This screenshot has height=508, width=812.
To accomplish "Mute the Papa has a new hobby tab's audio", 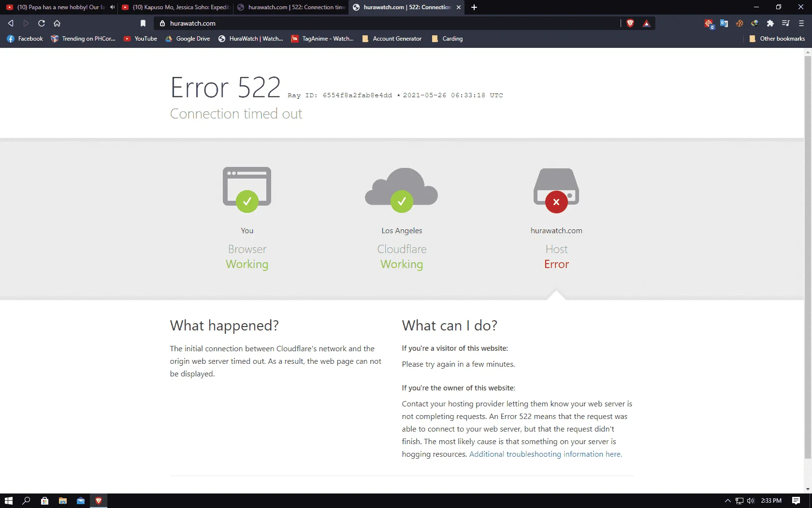I will point(112,7).
